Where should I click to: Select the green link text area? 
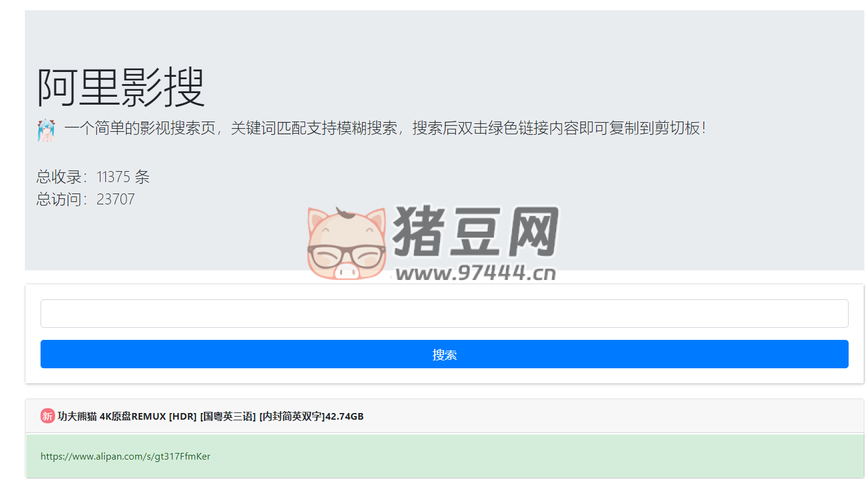[444, 456]
